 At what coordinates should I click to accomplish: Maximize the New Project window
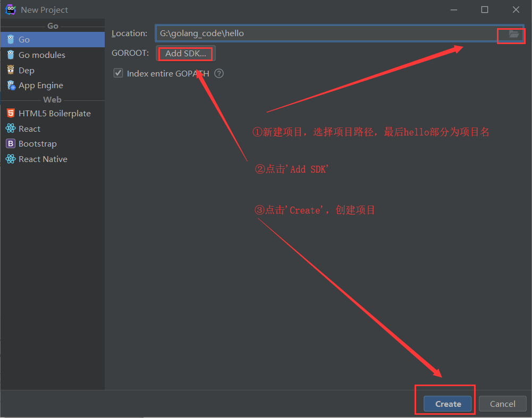[x=485, y=10]
